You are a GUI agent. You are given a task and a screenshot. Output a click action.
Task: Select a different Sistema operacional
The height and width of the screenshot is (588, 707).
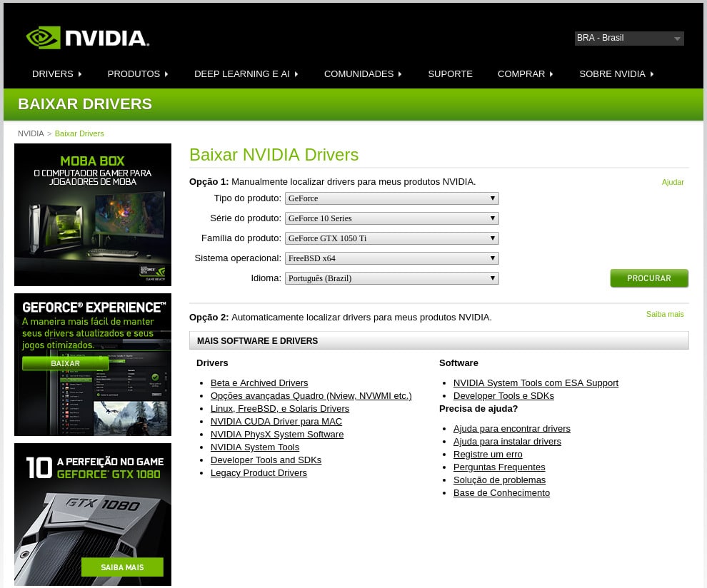tap(391, 258)
